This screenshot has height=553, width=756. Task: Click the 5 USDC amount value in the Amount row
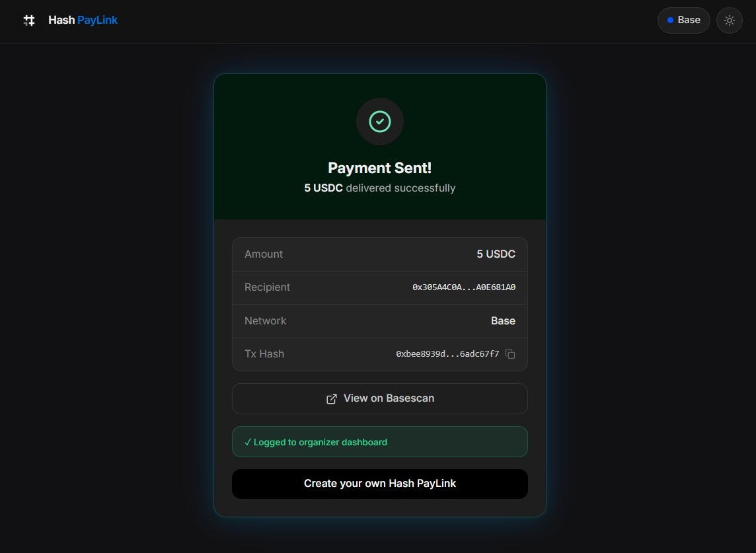coord(496,254)
